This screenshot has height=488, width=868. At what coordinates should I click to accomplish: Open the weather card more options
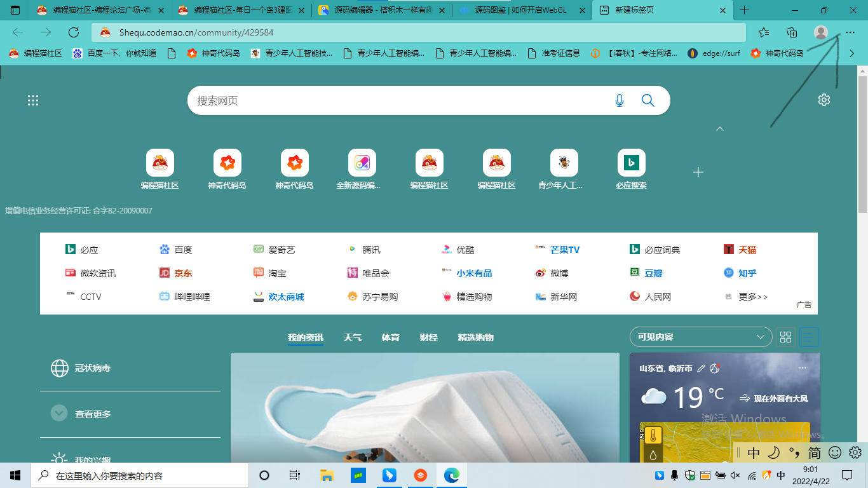coord(803,368)
